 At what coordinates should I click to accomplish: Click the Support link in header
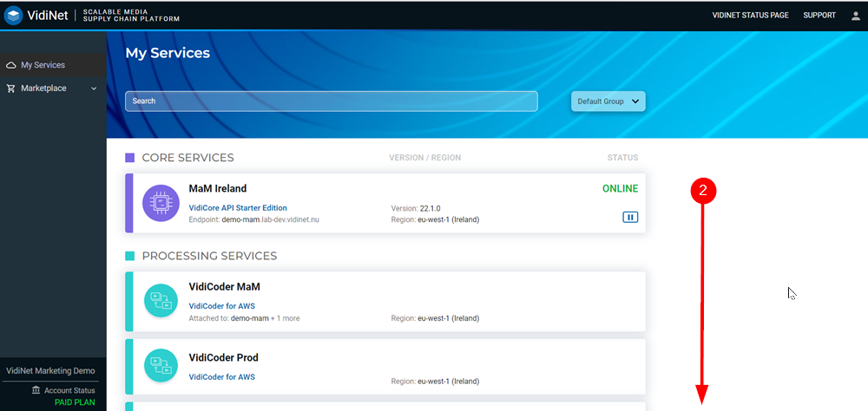pyautogui.click(x=819, y=16)
